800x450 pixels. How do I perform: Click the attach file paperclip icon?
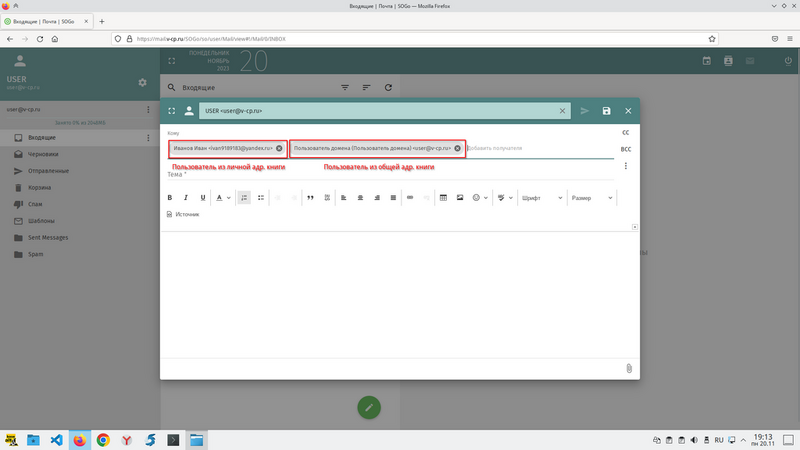pos(628,368)
